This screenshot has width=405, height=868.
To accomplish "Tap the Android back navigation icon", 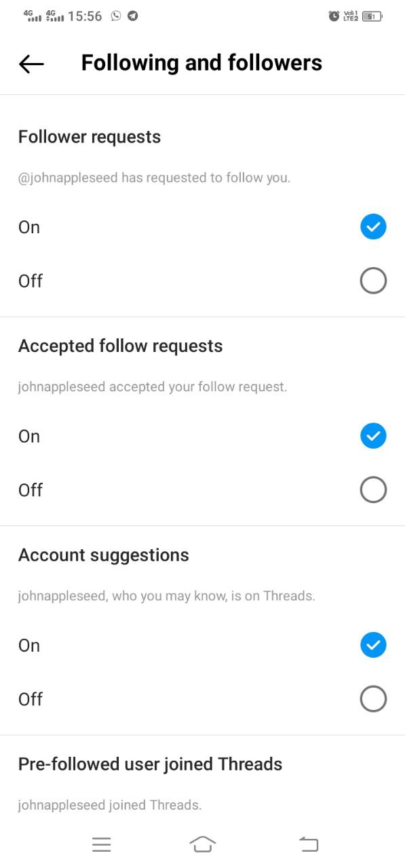I will click(x=309, y=844).
